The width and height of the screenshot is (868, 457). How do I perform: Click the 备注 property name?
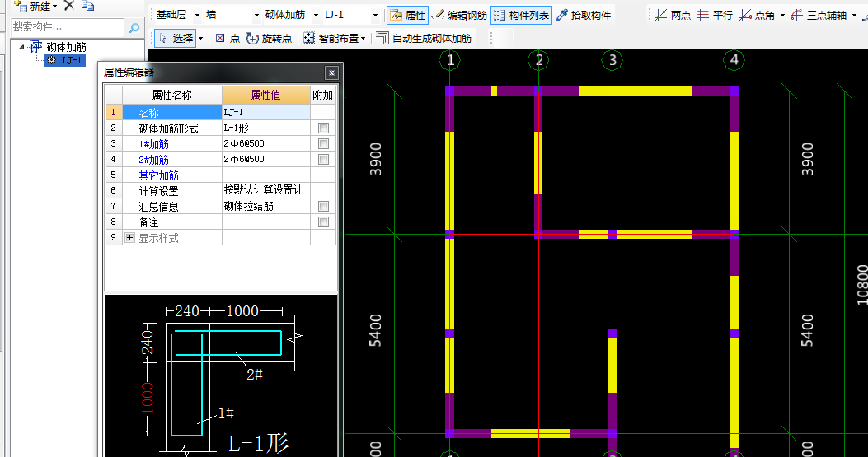[x=148, y=222]
